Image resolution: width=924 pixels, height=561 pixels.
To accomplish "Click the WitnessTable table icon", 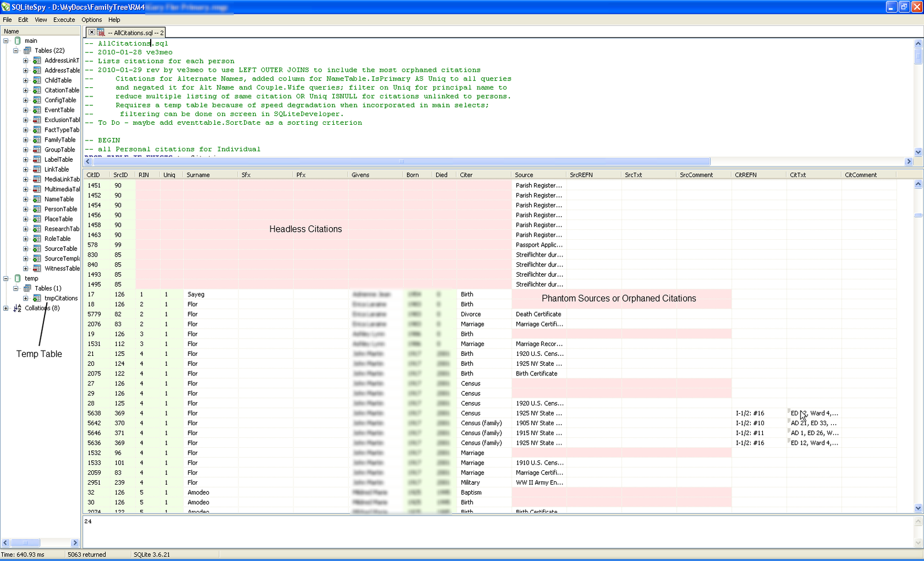I will click(37, 269).
